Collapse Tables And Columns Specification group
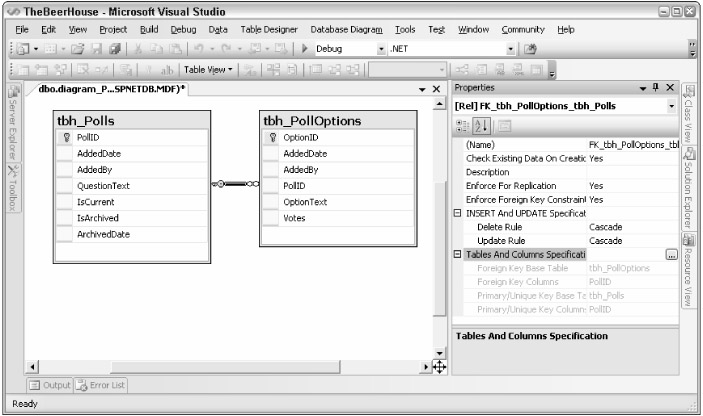This screenshot has width=703, height=416. point(458,255)
